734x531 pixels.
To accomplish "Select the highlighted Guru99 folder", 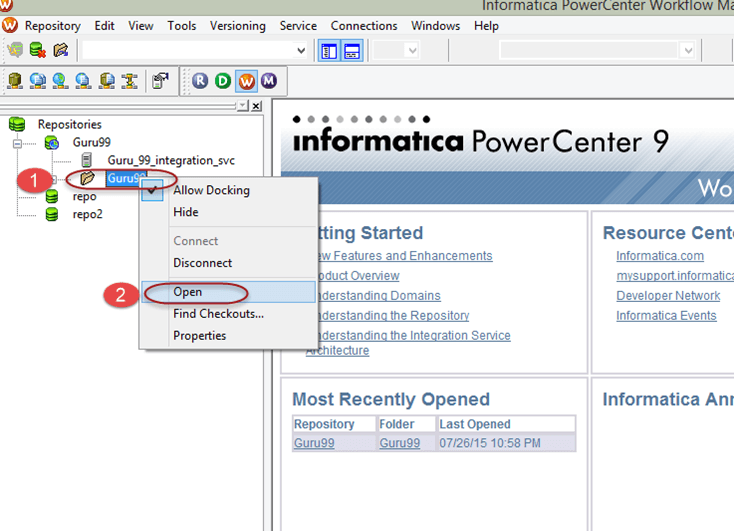I will coord(126,178).
